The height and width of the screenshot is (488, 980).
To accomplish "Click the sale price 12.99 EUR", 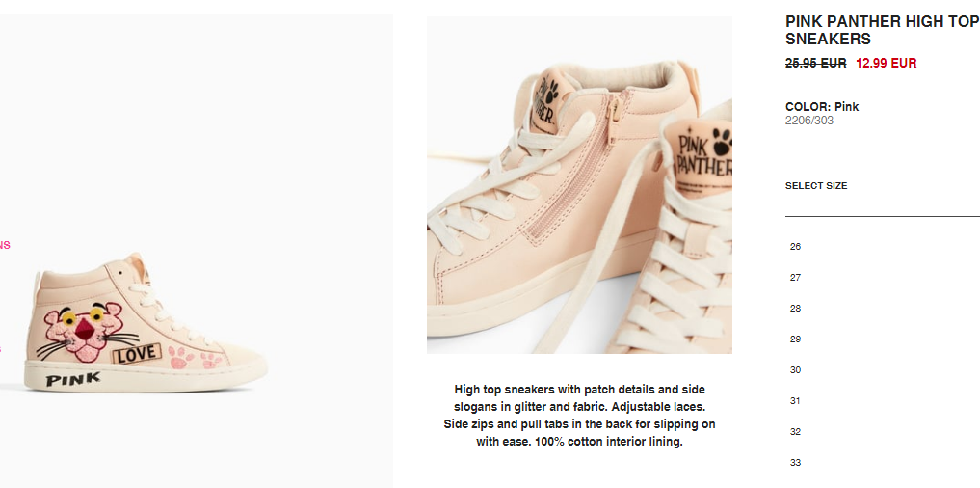I will point(886,64).
